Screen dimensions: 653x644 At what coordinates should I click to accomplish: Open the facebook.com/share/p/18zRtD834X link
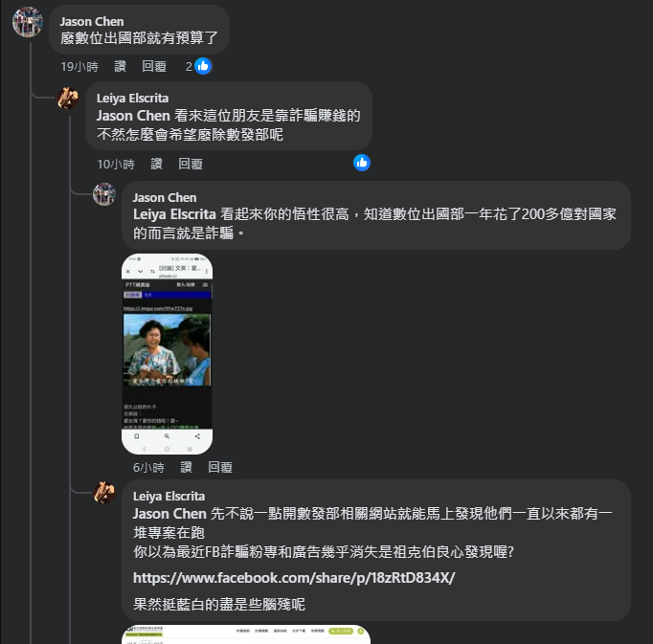point(294,578)
